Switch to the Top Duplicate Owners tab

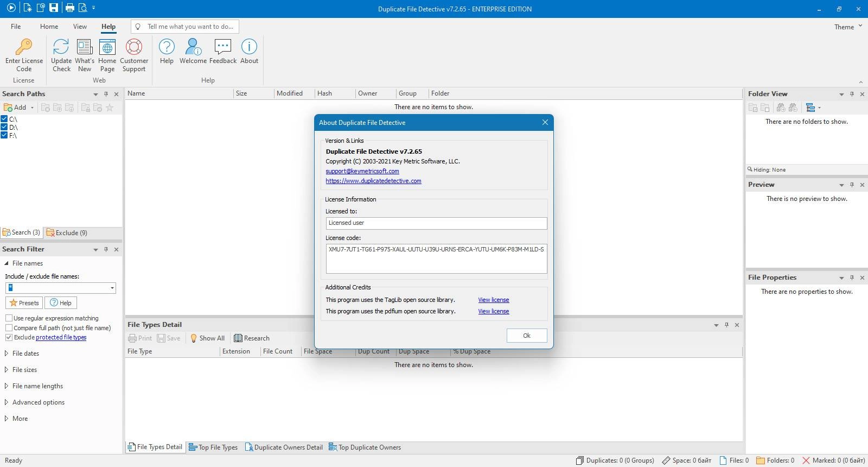[x=365, y=447]
